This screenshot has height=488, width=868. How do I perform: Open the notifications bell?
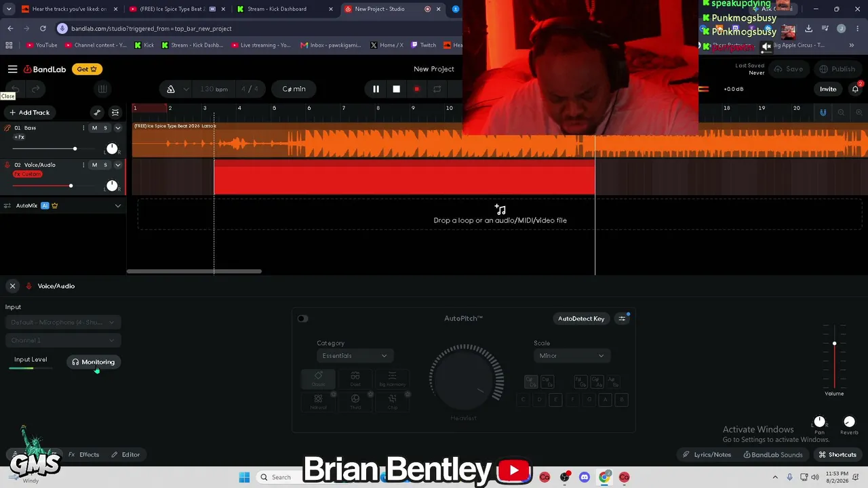(x=855, y=89)
